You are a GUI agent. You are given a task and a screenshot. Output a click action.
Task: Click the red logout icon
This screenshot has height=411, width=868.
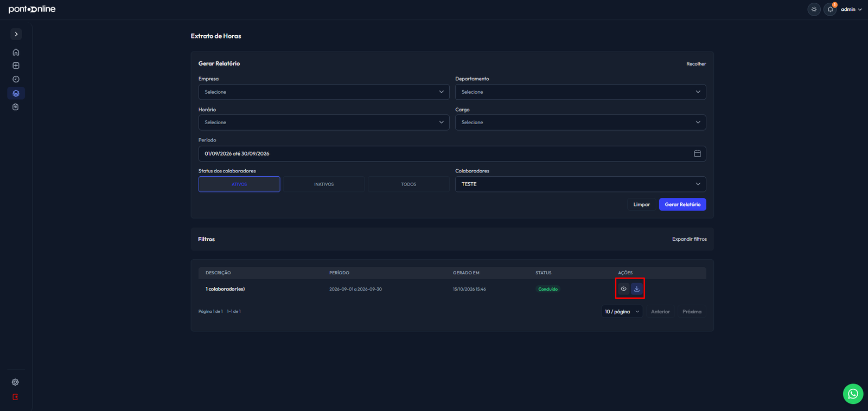pos(15,397)
